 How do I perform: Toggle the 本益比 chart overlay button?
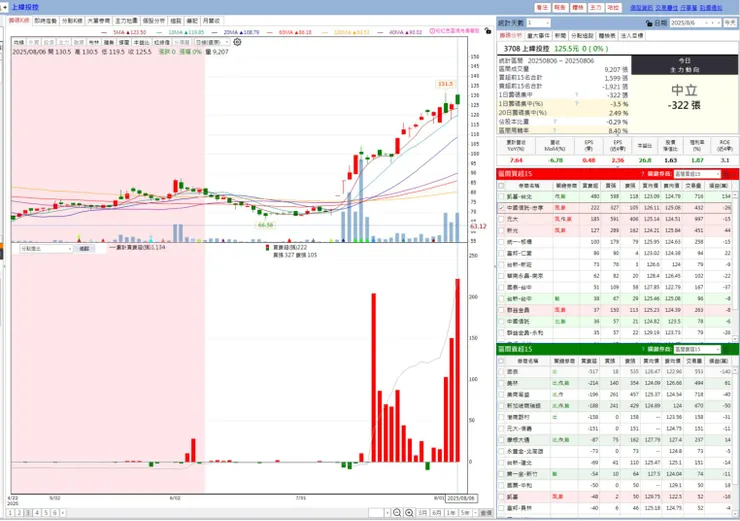(142, 42)
